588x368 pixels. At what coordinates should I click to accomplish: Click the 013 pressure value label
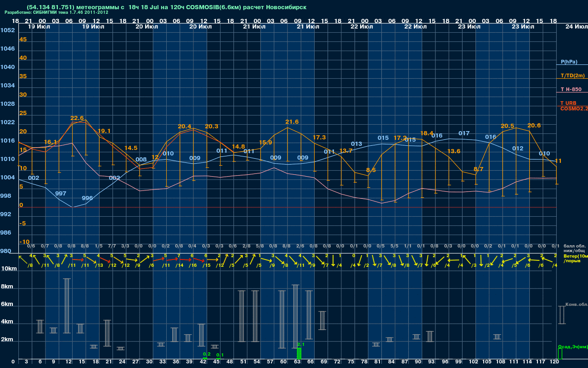(356, 144)
